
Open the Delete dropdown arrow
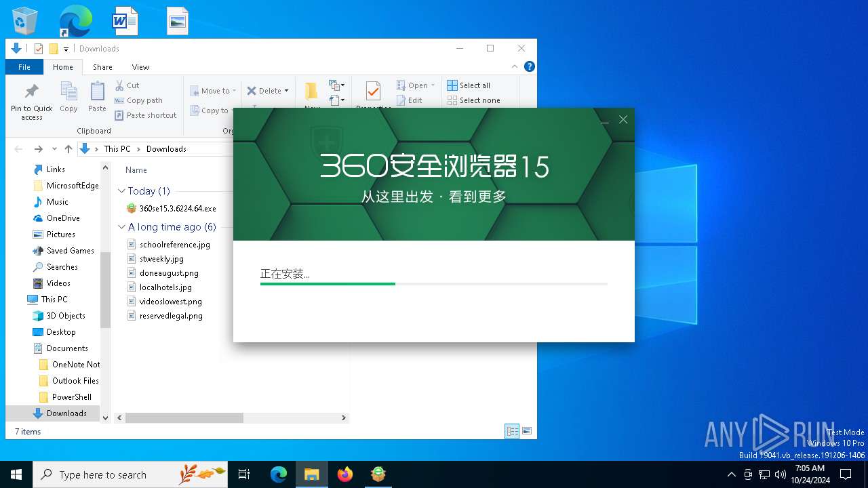tap(286, 91)
